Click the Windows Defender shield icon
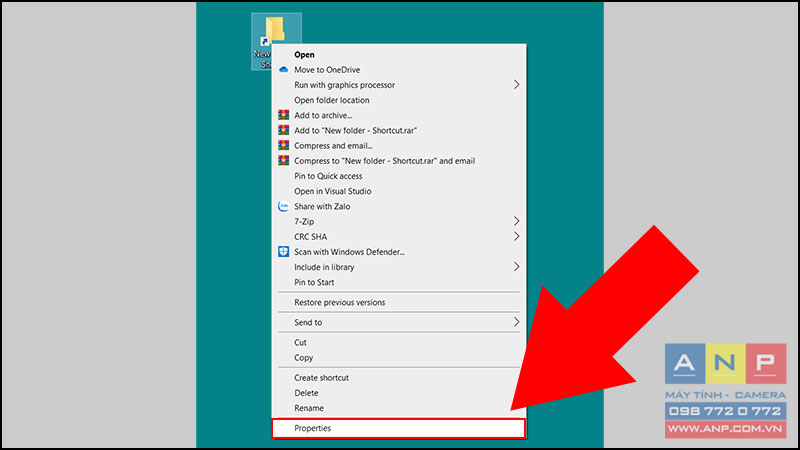Viewport: 800px width, 450px height. click(284, 252)
